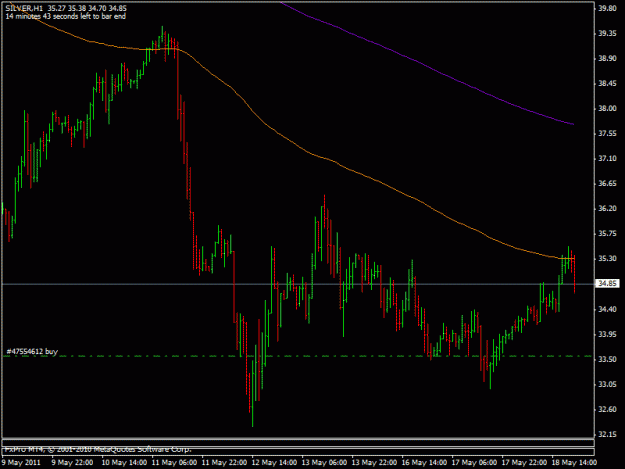Click the 33.95 price scale label
This screenshot has height=469, width=625.
pos(607,334)
